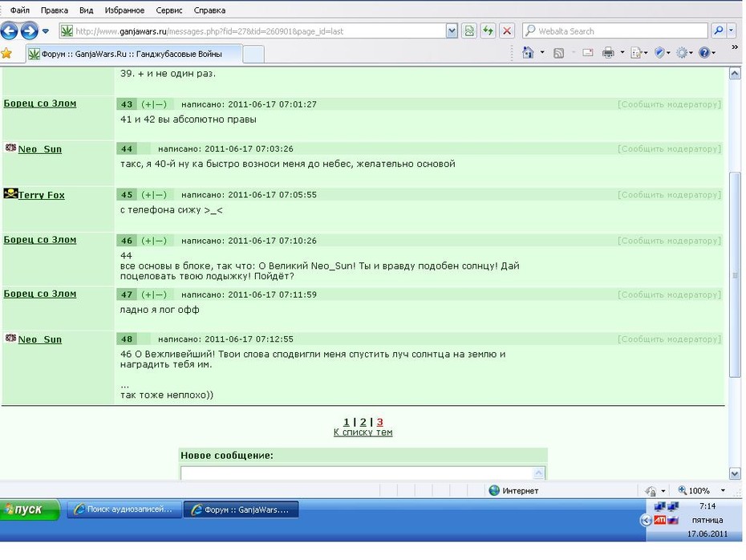The image size is (746, 560).
Task: Open the пуск Start menu
Action: coord(30,509)
